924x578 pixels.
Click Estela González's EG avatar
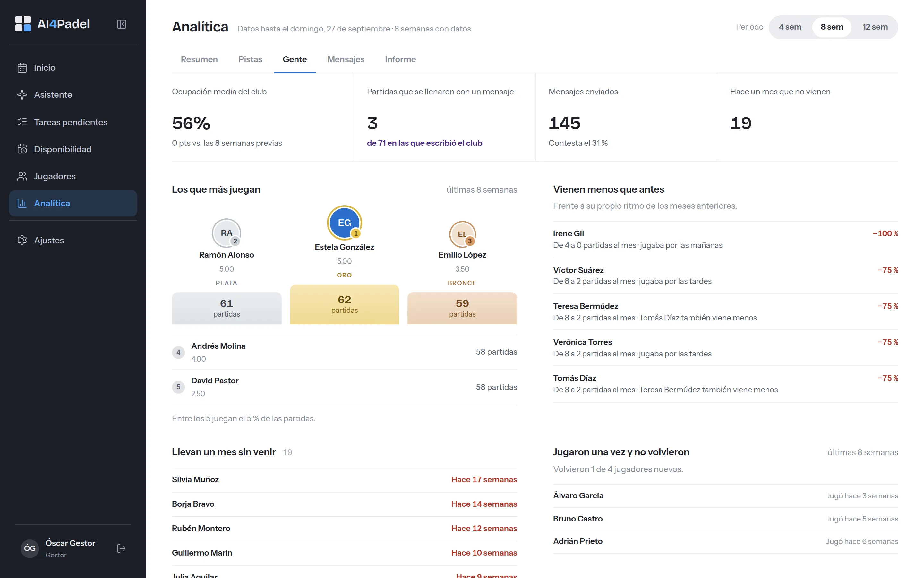(x=344, y=223)
